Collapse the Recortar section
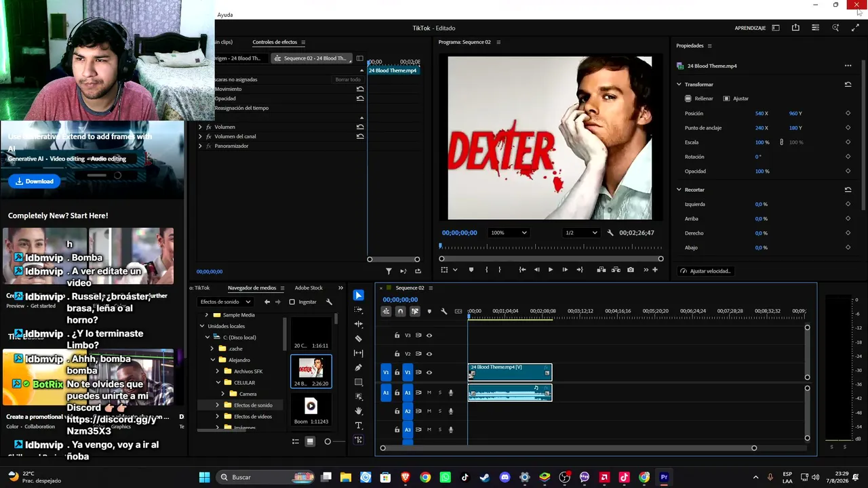 [x=679, y=190]
